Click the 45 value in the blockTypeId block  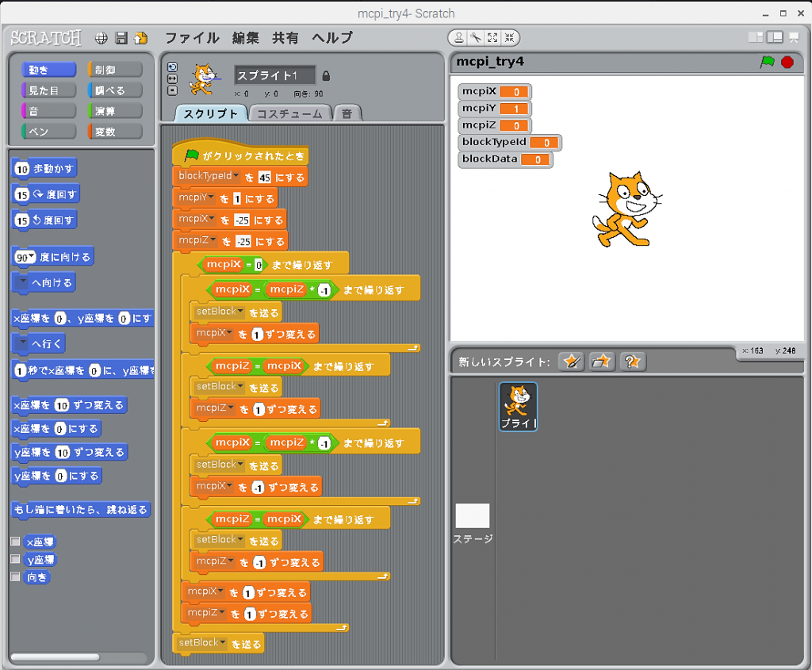pyautogui.click(x=265, y=178)
